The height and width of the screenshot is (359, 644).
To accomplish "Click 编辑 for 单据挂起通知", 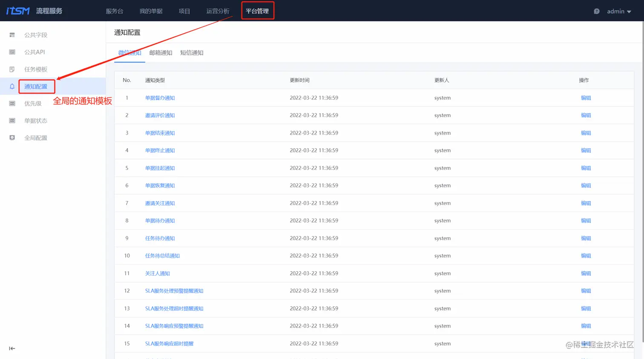I will pos(586,168).
